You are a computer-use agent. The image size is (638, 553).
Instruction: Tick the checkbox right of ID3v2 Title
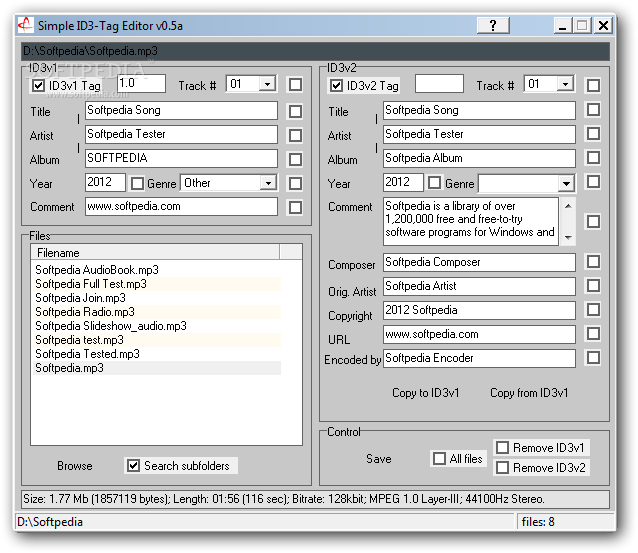[593, 109]
